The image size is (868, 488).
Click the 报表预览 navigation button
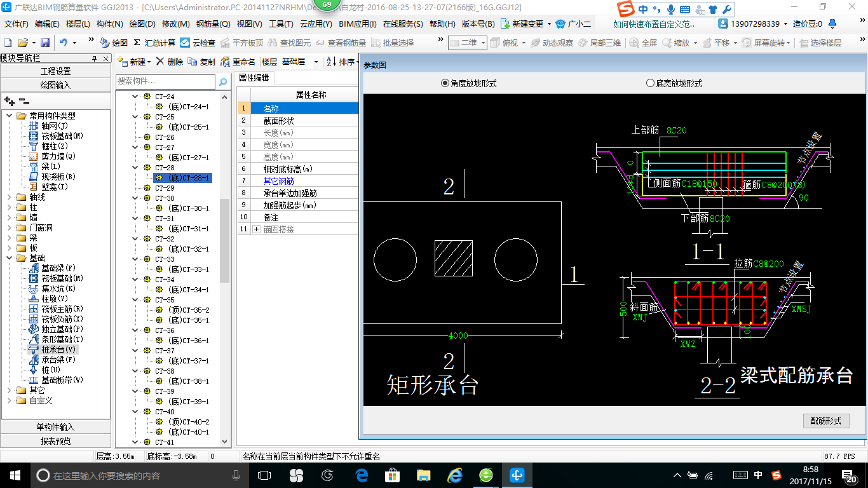tap(56, 440)
